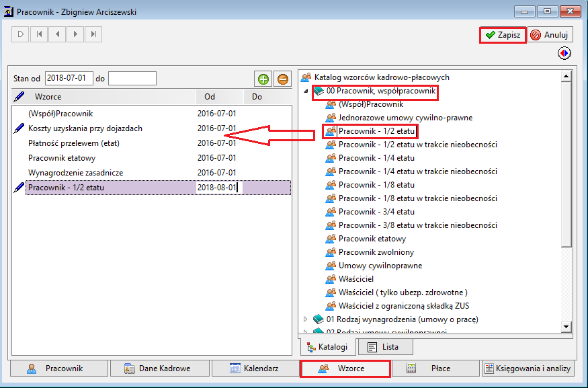588x388 pixels.
Task: Open the Wzorce tab
Action: [x=345, y=368]
